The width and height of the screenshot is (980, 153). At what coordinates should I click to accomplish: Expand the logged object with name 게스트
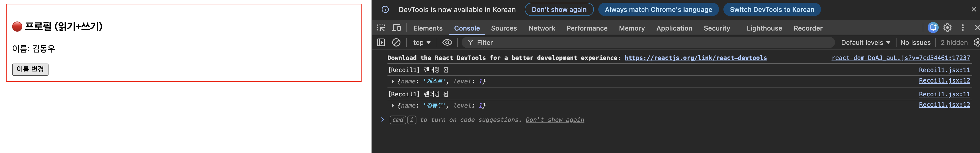click(393, 81)
